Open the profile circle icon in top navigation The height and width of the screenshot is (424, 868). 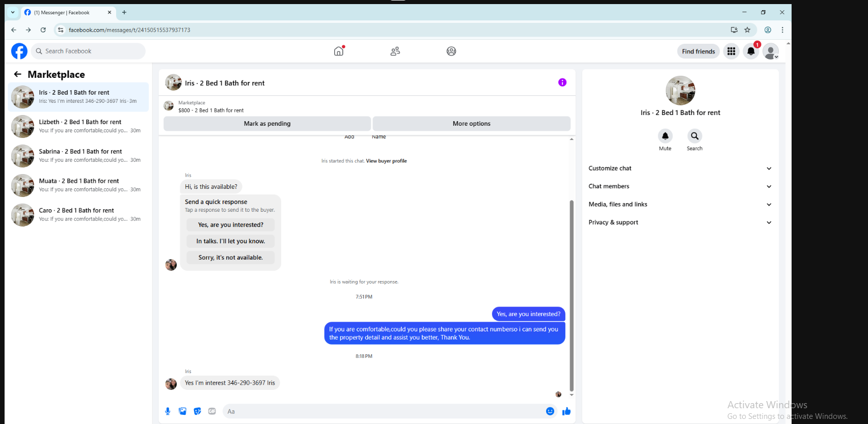pyautogui.click(x=451, y=51)
